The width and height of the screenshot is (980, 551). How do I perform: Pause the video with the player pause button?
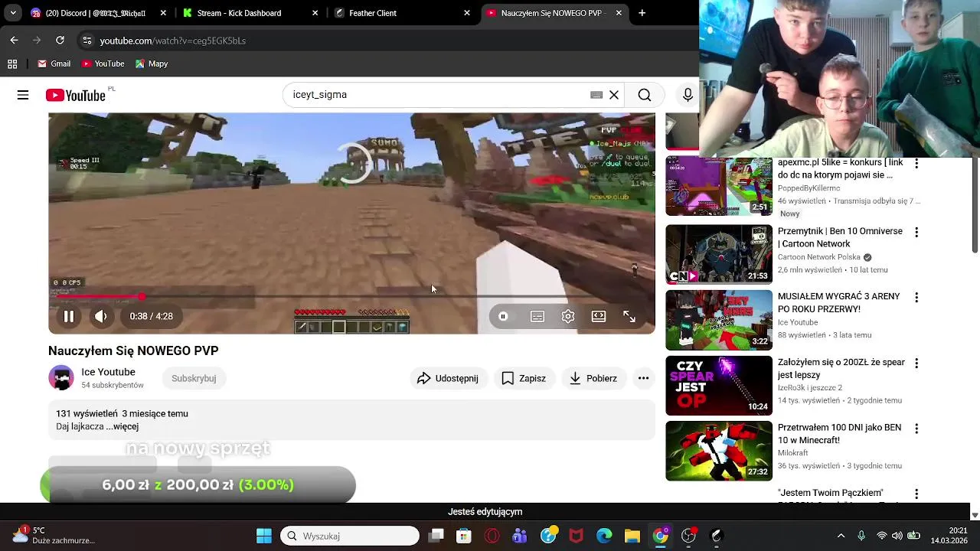tap(68, 316)
